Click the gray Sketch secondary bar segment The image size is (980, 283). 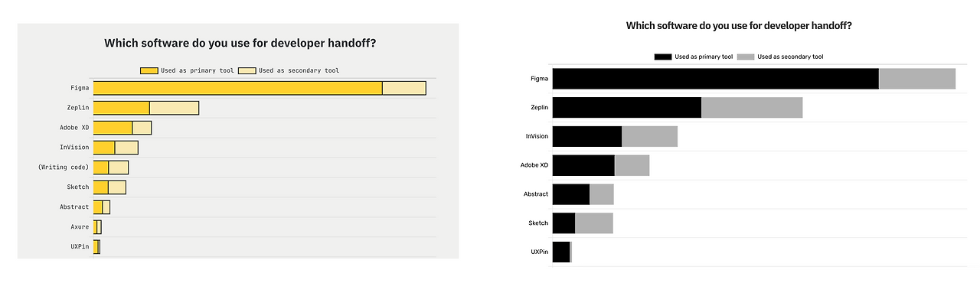click(594, 223)
